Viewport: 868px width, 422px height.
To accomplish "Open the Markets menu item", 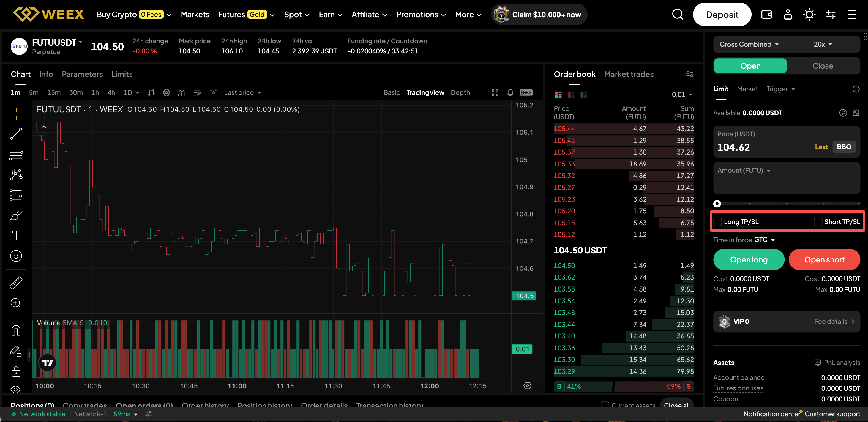I will pyautogui.click(x=195, y=15).
